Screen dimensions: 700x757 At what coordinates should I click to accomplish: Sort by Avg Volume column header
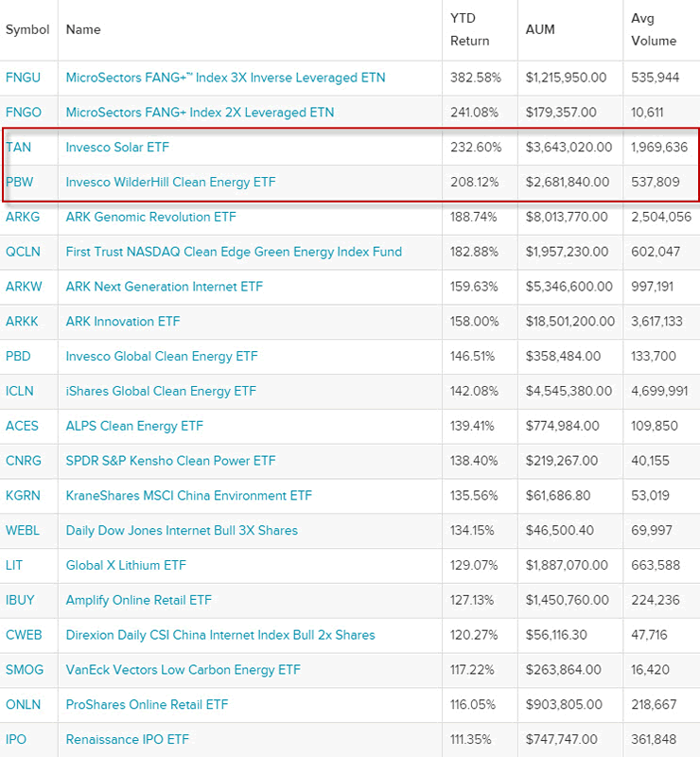click(654, 29)
